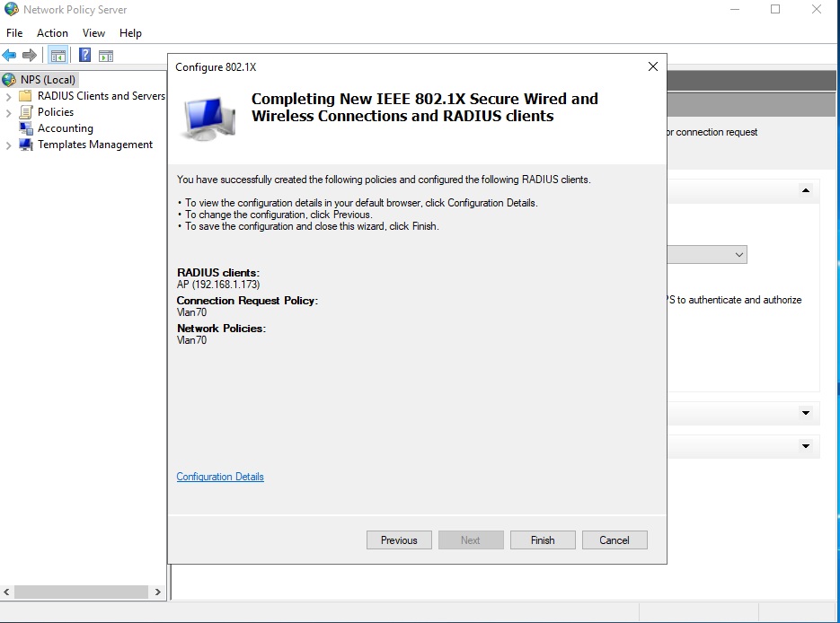Close the Configure 802.1X dialog
The width and height of the screenshot is (840, 623).
(x=652, y=66)
